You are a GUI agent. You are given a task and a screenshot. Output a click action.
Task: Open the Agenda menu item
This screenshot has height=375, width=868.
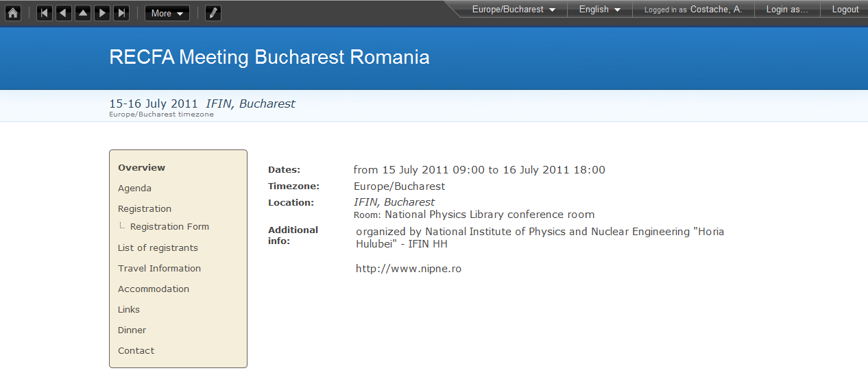134,189
